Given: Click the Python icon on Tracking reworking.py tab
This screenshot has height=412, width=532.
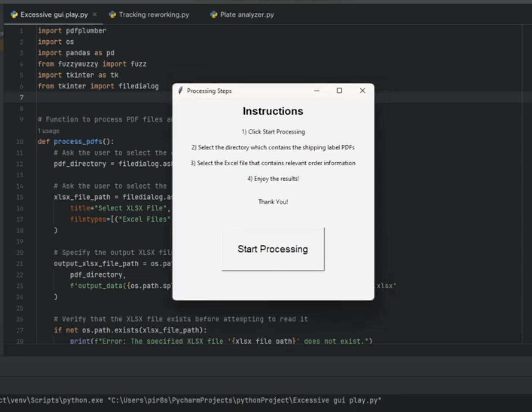Looking at the screenshot, I should (113, 14).
